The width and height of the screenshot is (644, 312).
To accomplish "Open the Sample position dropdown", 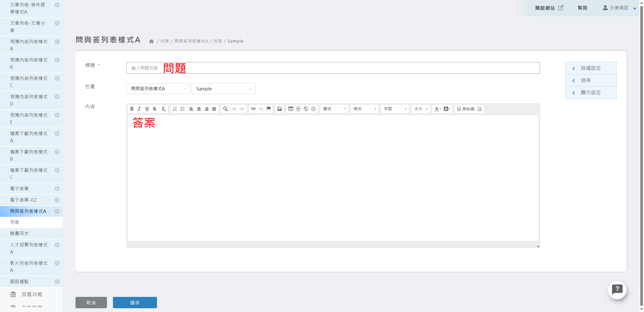I will (x=223, y=89).
